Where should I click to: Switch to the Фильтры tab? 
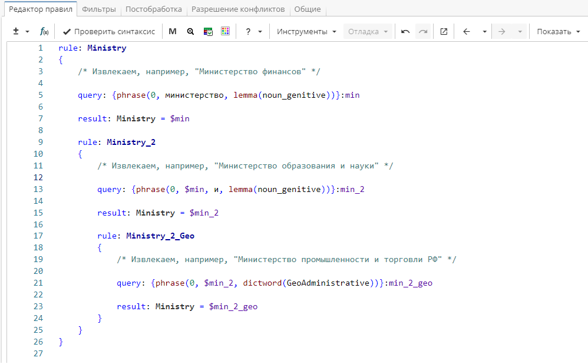pyautogui.click(x=98, y=9)
